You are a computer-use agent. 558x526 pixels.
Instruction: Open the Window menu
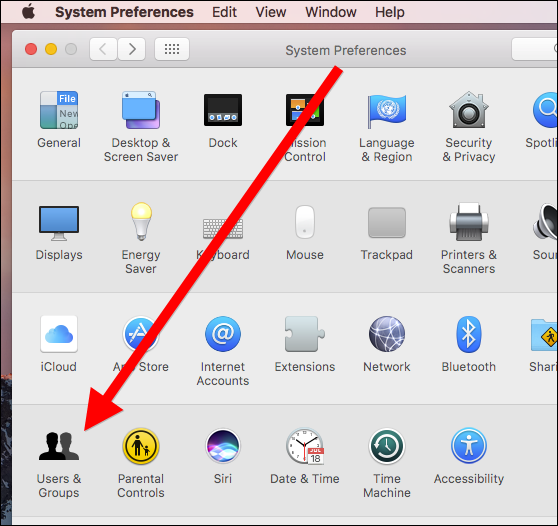331,12
